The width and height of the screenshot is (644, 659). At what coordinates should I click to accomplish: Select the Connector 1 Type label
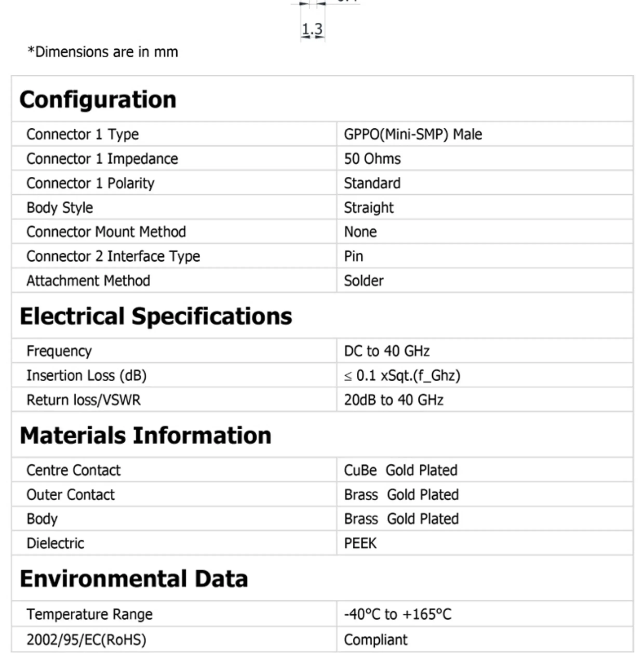(83, 134)
